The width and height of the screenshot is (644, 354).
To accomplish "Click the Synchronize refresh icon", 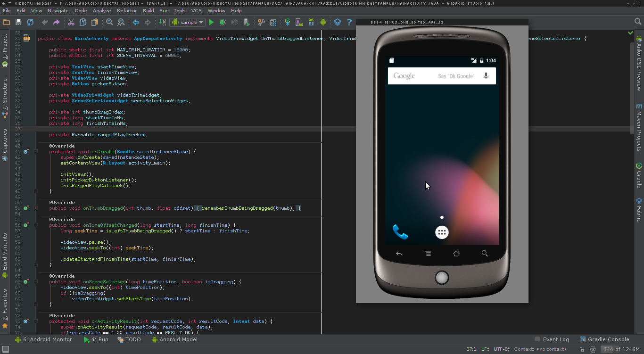I will pos(30,22).
